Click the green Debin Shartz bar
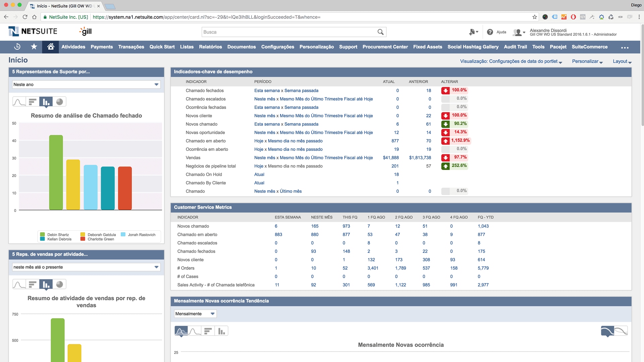This screenshot has height=362, width=644. coord(56,172)
